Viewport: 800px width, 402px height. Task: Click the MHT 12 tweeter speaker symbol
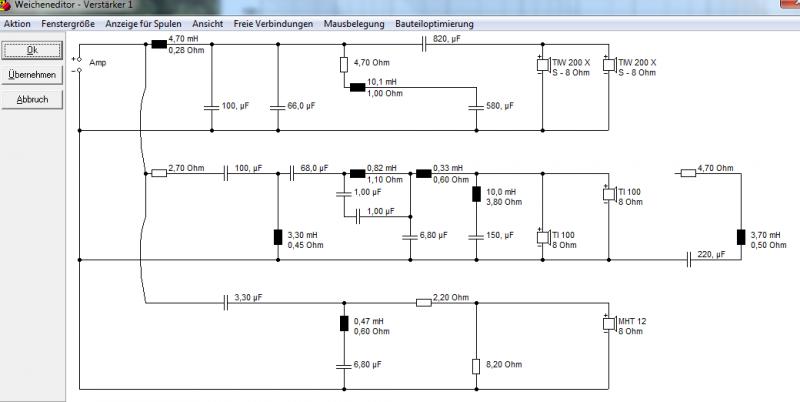point(610,323)
